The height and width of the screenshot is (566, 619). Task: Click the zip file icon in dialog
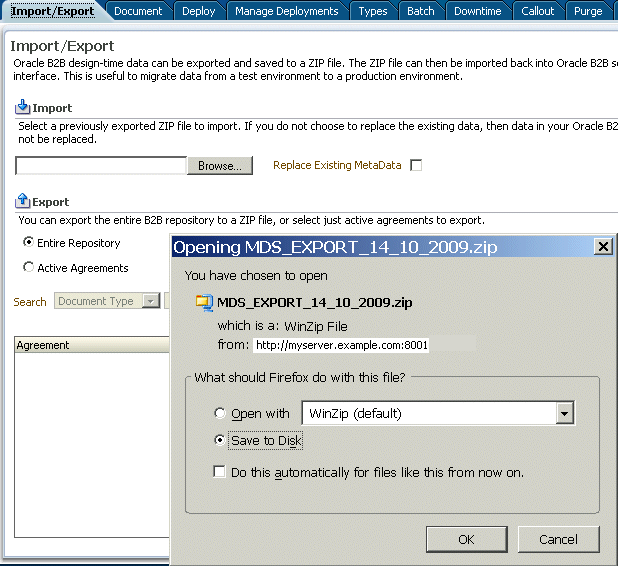204,303
